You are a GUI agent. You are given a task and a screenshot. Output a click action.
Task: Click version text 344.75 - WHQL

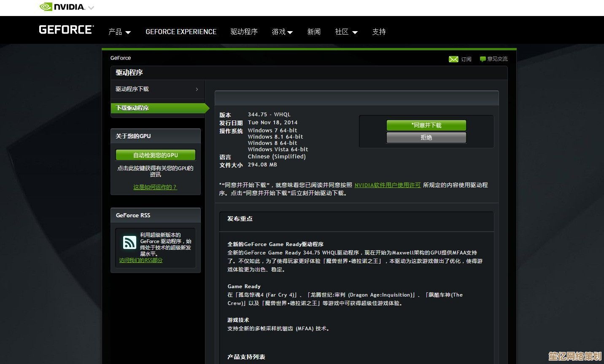269,115
